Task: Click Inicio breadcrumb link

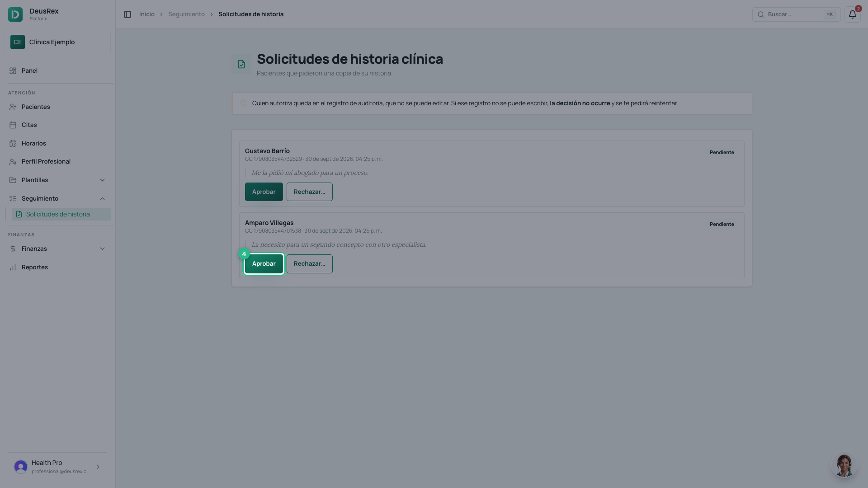Action: coord(147,14)
